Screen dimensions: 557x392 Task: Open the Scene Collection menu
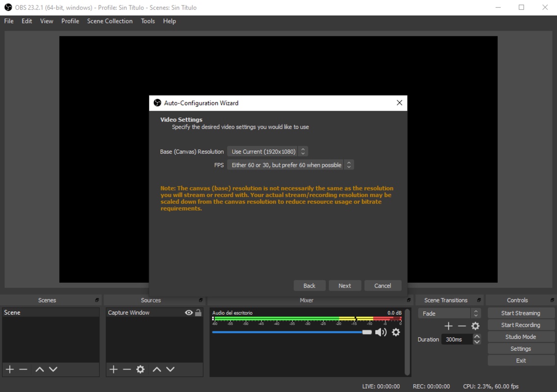[110, 21]
